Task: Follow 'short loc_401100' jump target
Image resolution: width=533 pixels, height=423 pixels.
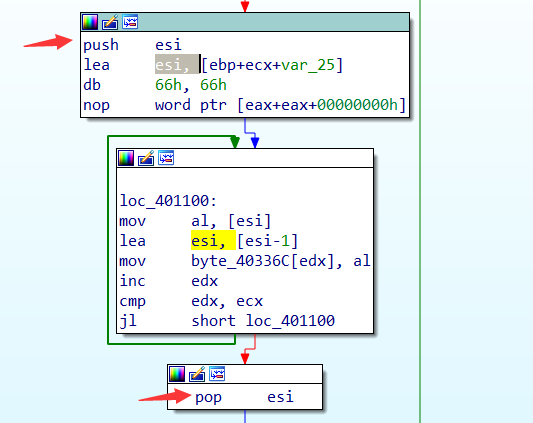Action: [x=263, y=321]
